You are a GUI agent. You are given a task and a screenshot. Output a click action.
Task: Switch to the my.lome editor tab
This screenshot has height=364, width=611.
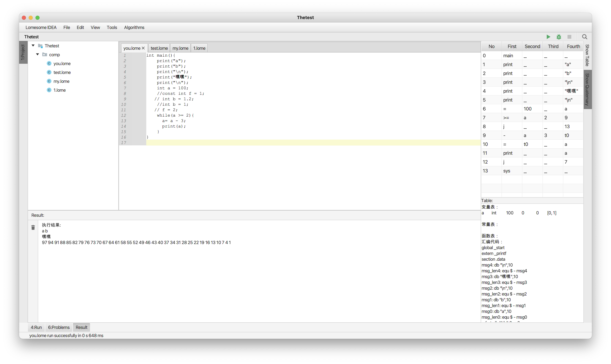(180, 48)
